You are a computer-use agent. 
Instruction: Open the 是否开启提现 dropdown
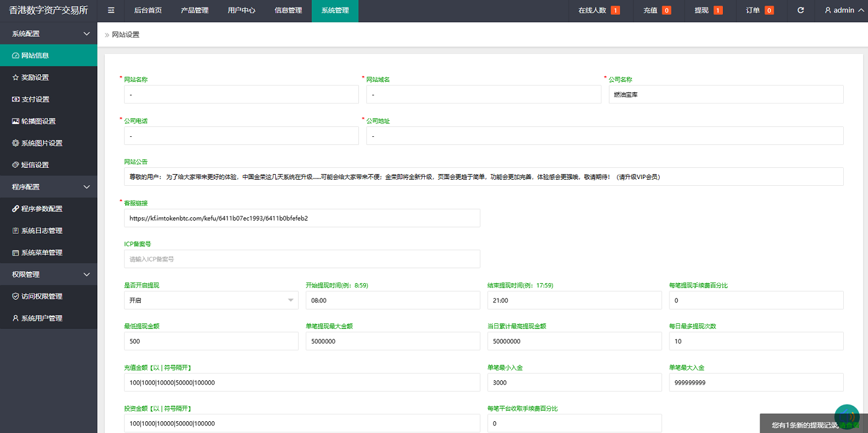[211, 300]
